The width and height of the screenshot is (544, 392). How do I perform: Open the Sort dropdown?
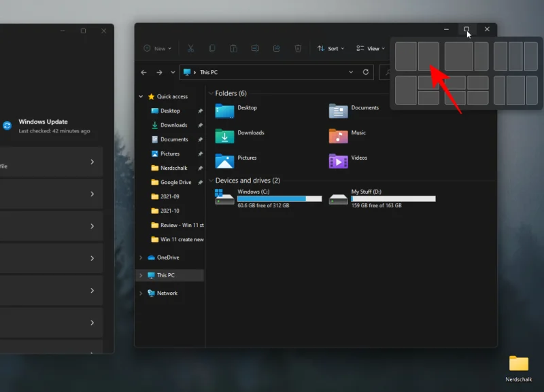click(331, 48)
